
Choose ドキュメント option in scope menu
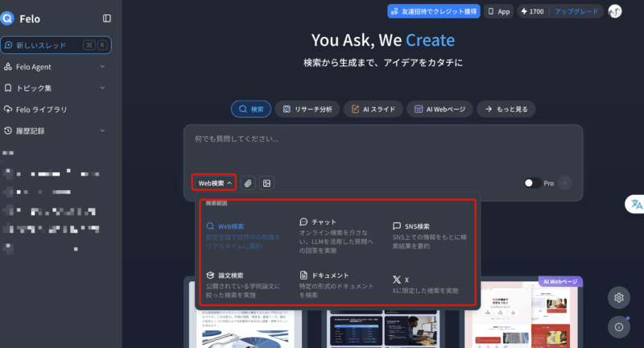[336, 284]
